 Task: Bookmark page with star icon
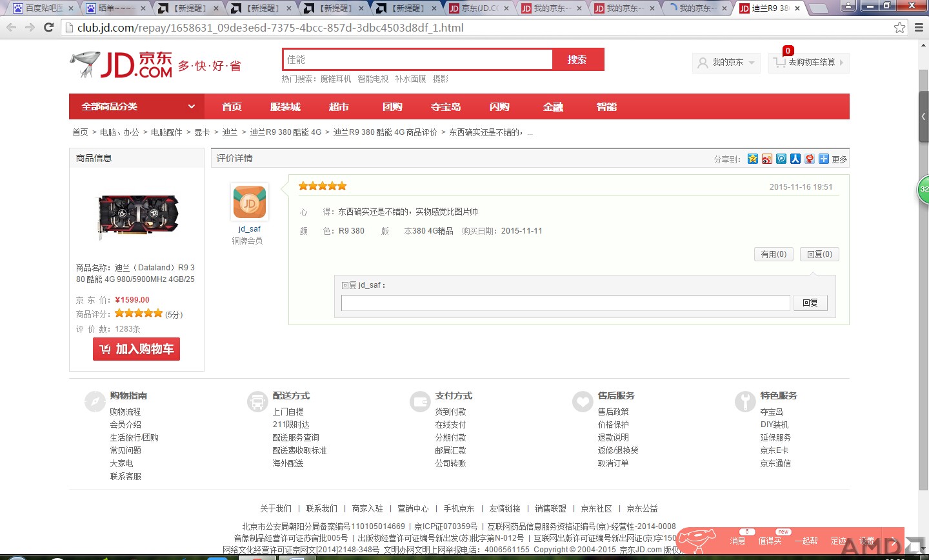(x=899, y=27)
